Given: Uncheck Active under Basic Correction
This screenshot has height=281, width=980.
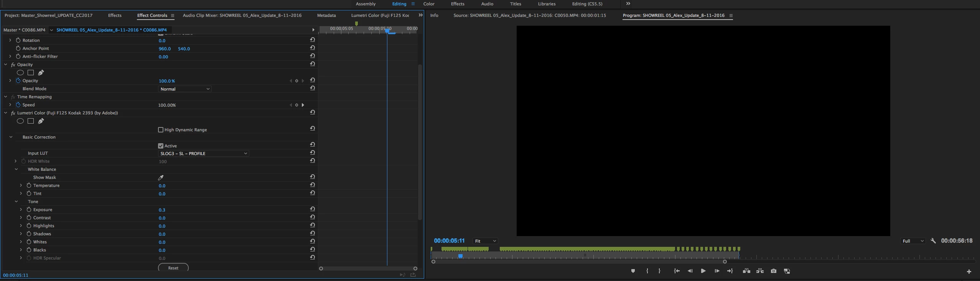Looking at the screenshot, I should pyautogui.click(x=161, y=146).
